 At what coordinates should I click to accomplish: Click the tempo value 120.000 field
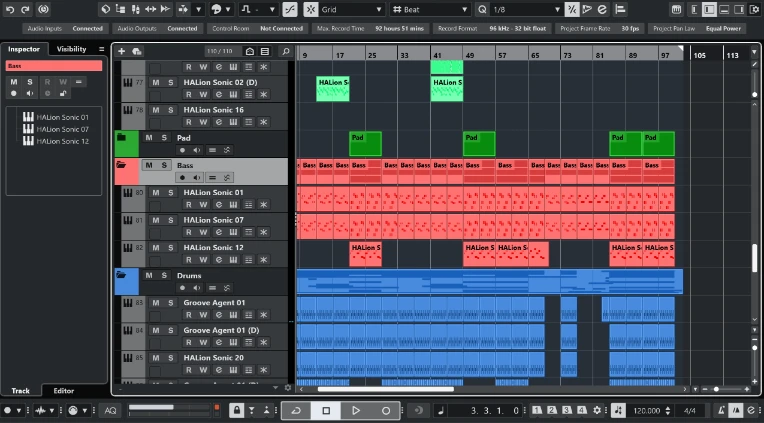pyautogui.click(x=647, y=410)
